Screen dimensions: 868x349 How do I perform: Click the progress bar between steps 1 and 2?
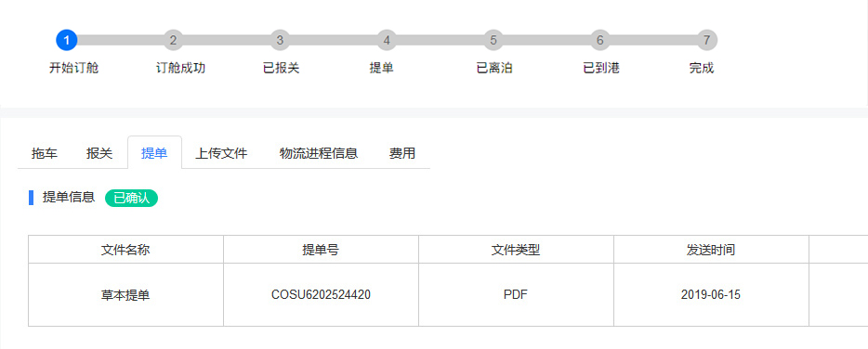click(120, 40)
